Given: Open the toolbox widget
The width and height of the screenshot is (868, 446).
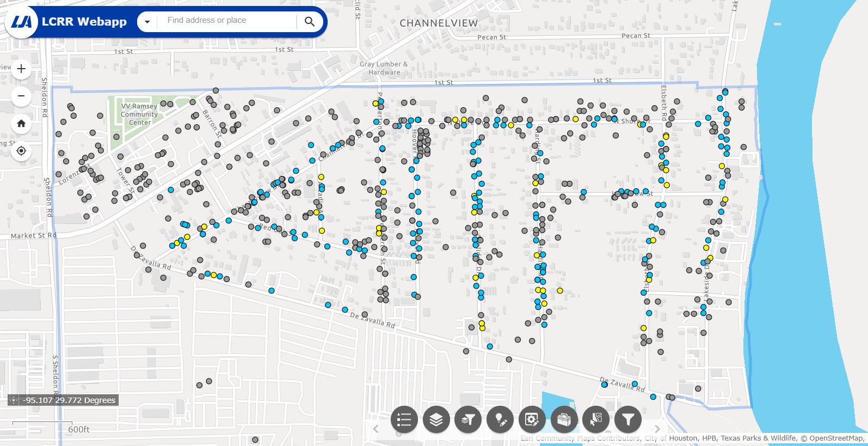Looking at the screenshot, I should [x=564, y=420].
